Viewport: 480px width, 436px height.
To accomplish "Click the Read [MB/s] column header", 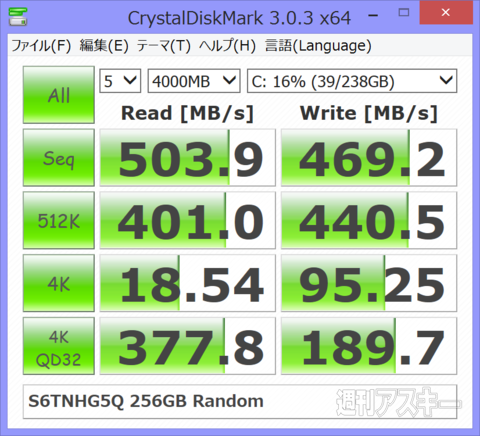I will pos(187,113).
